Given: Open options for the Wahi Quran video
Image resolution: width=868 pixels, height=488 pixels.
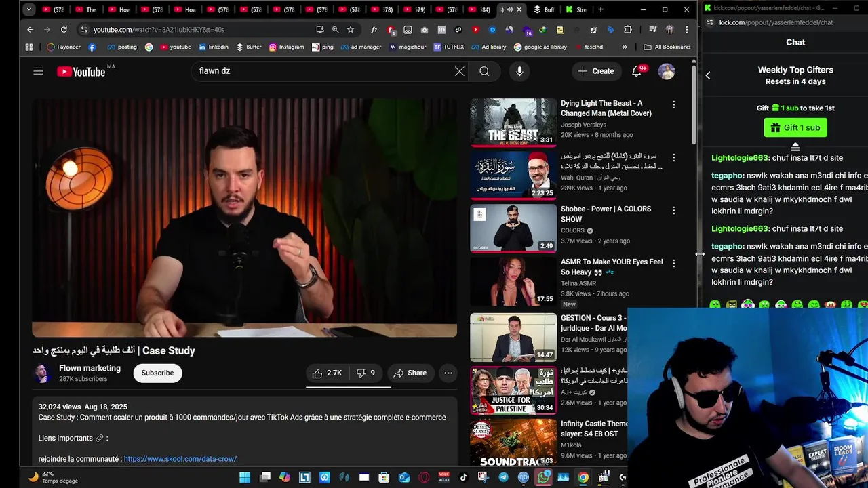Looking at the screenshot, I should click(673, 158).
